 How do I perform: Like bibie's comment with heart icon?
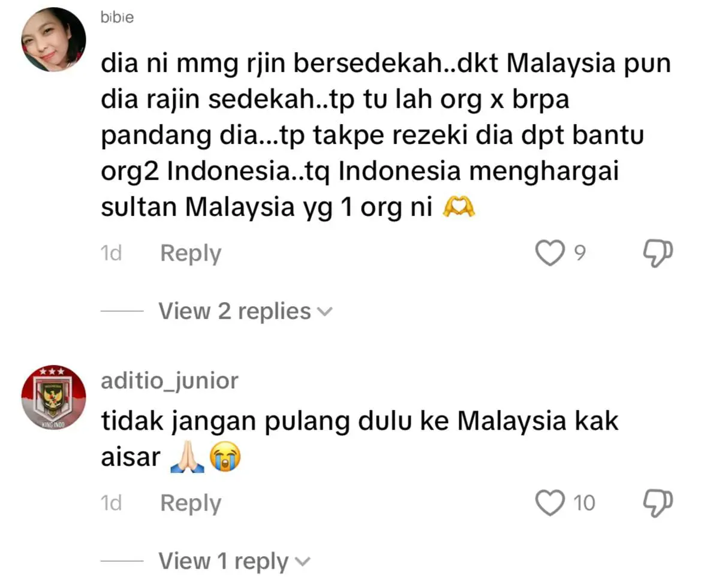pyautogui.click(x=550, y=253)
